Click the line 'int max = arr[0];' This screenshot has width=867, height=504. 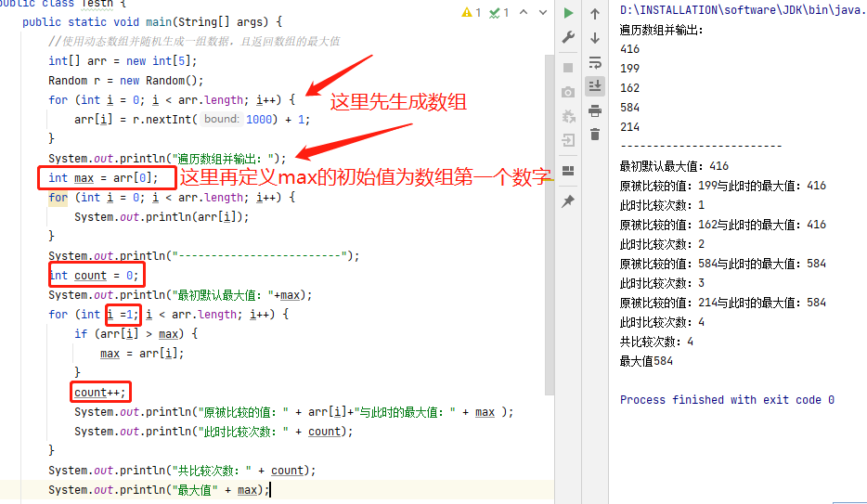point(103,178)
